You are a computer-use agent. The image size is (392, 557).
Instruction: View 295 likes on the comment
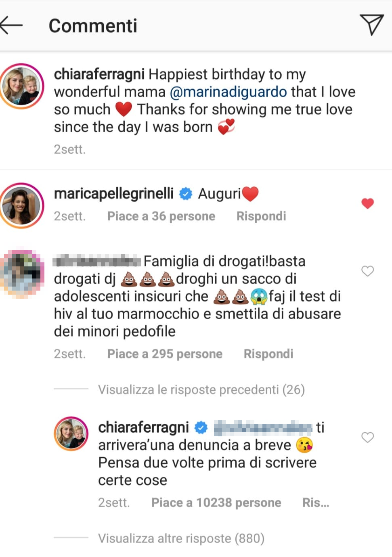tap(165, 354)
